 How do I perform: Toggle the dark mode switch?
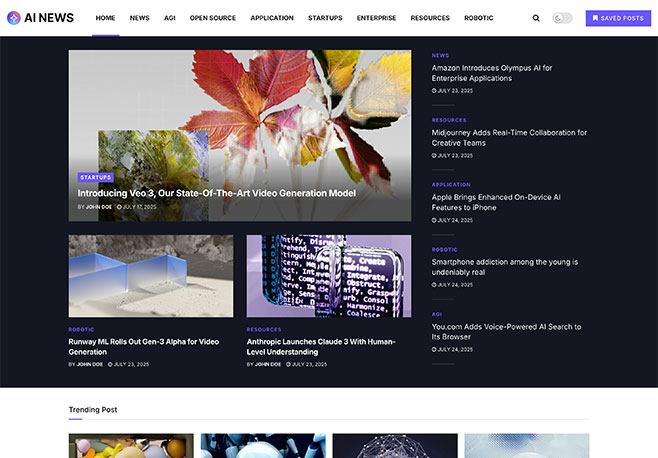click(562, 18)
